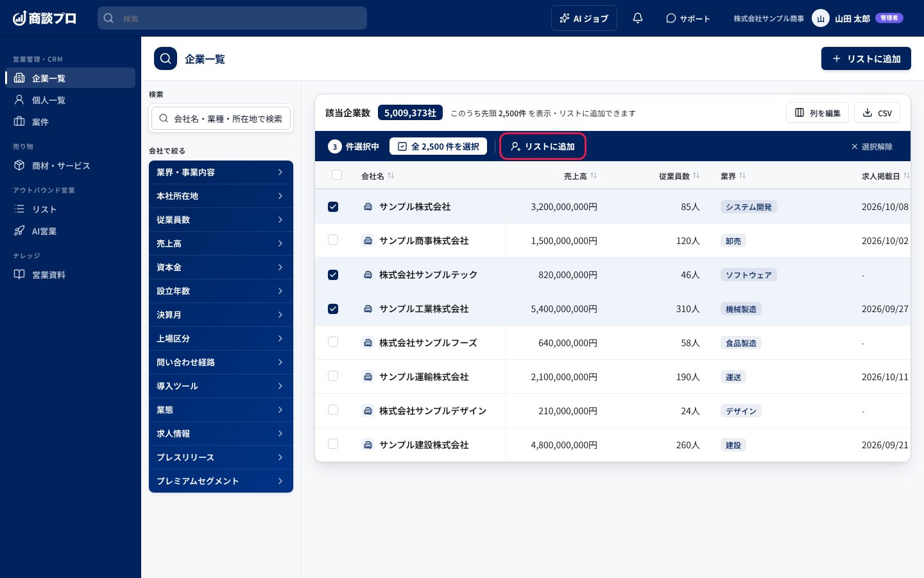Click the 山 user avatar

[820, 18]
